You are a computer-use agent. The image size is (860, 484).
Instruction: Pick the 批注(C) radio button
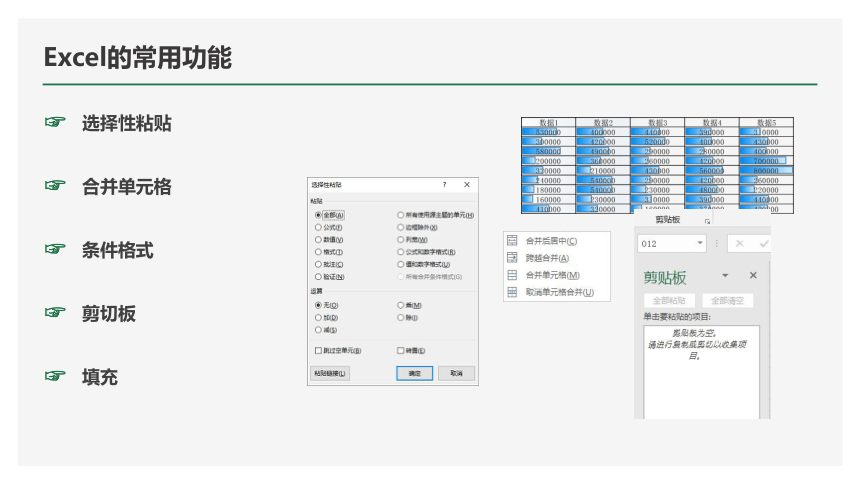pos(318,264)
